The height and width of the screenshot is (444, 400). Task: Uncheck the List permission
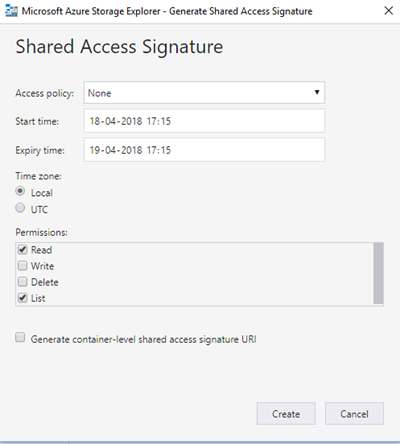[x=22, y=298]
